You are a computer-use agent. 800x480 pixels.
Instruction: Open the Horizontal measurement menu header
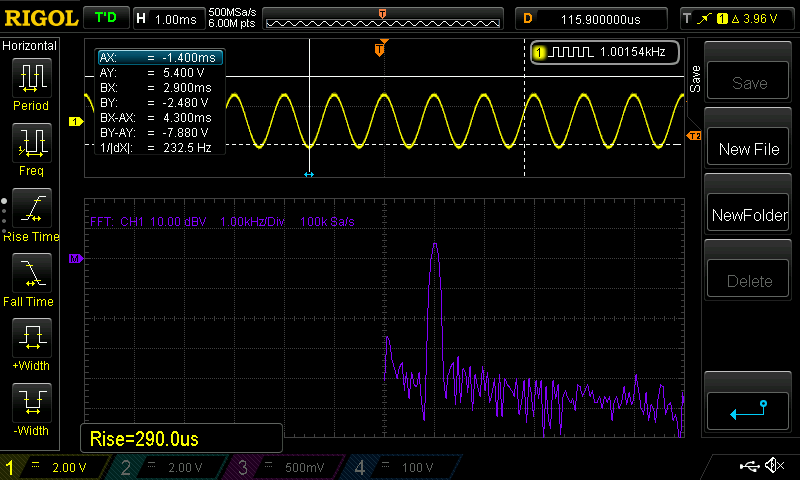pyautogui.click(x=31, y=46)
